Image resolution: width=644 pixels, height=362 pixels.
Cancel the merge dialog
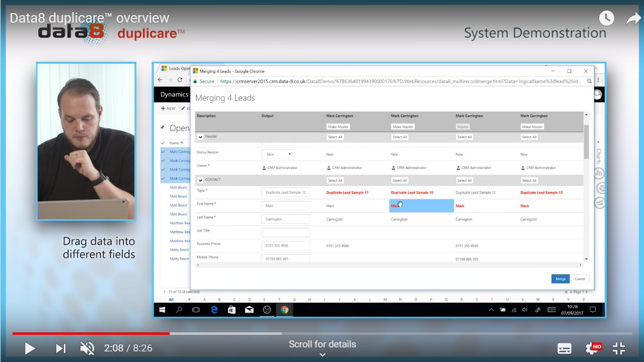click(x=580, y=279)
